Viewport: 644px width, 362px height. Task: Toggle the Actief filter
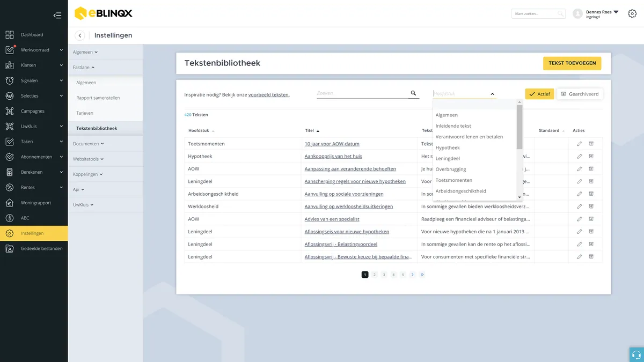539,94
